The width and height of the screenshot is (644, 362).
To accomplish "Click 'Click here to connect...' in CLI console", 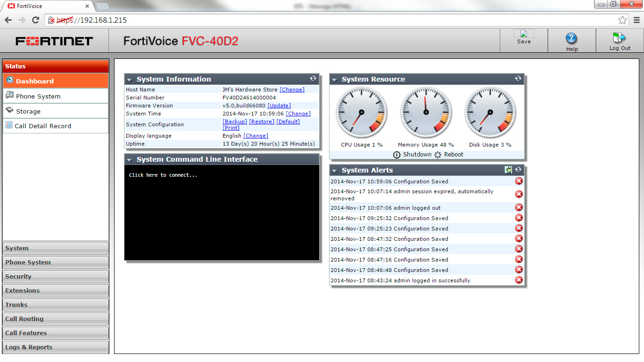I will pyautogui.click(x=163, y=175).
